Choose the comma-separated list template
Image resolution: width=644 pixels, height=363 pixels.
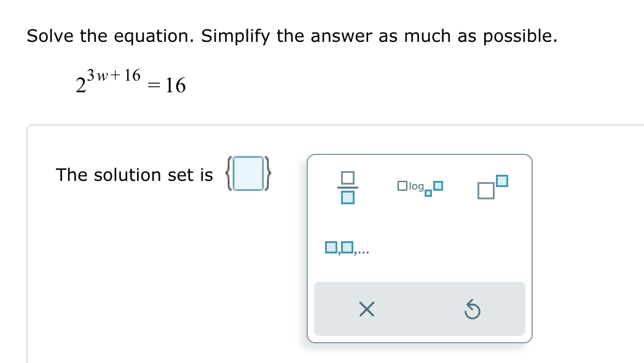tap(347, 248)
